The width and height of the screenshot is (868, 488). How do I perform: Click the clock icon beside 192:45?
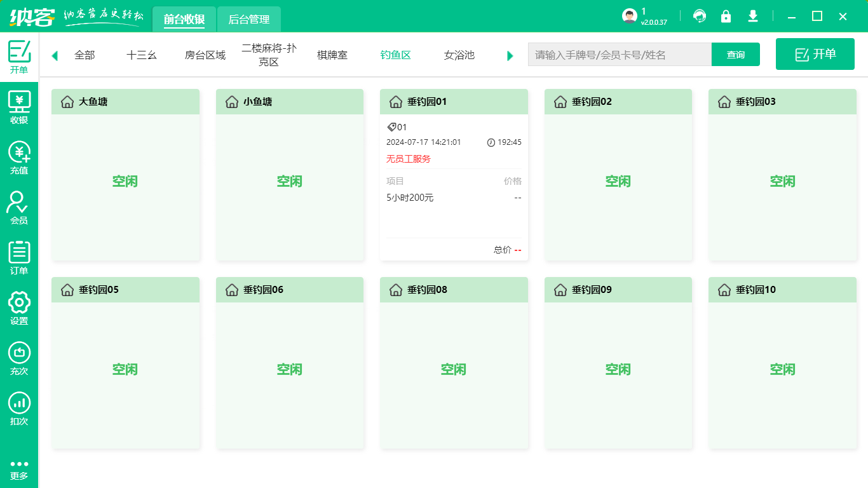click(491, 142)
